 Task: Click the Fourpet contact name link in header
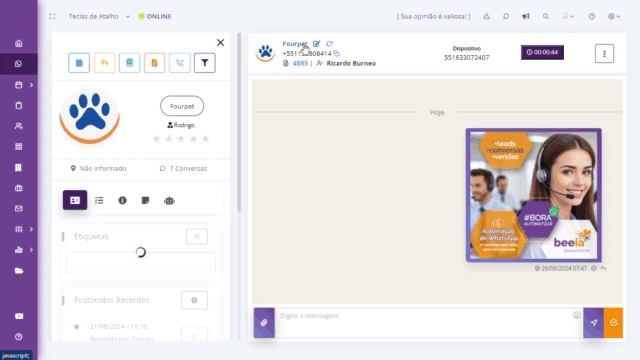coord(295,44)
